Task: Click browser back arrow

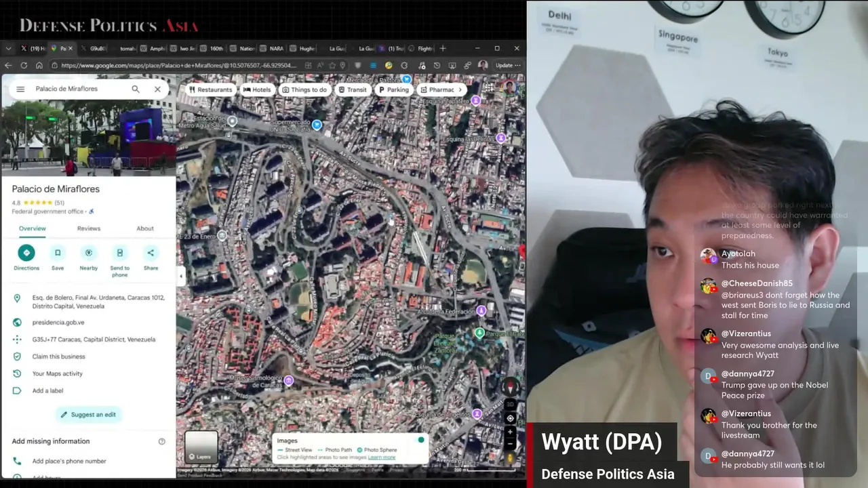Action: (8, 65)
